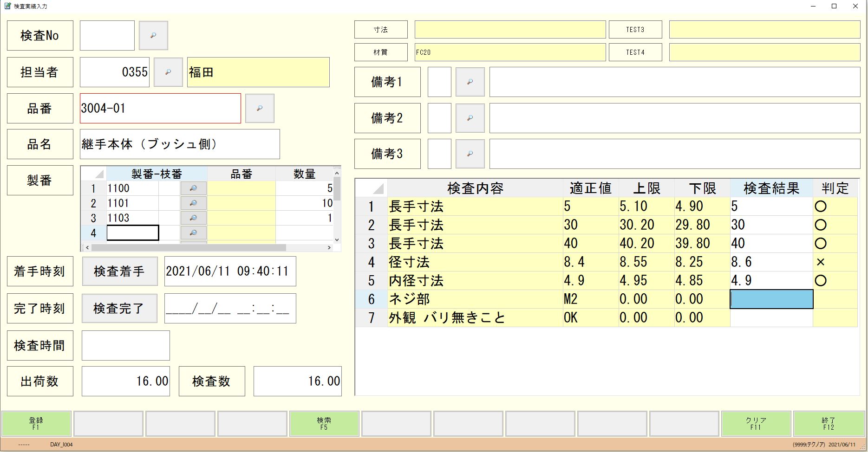
Task: Click the search icon next to 検査No
Action: pos(153,35)
